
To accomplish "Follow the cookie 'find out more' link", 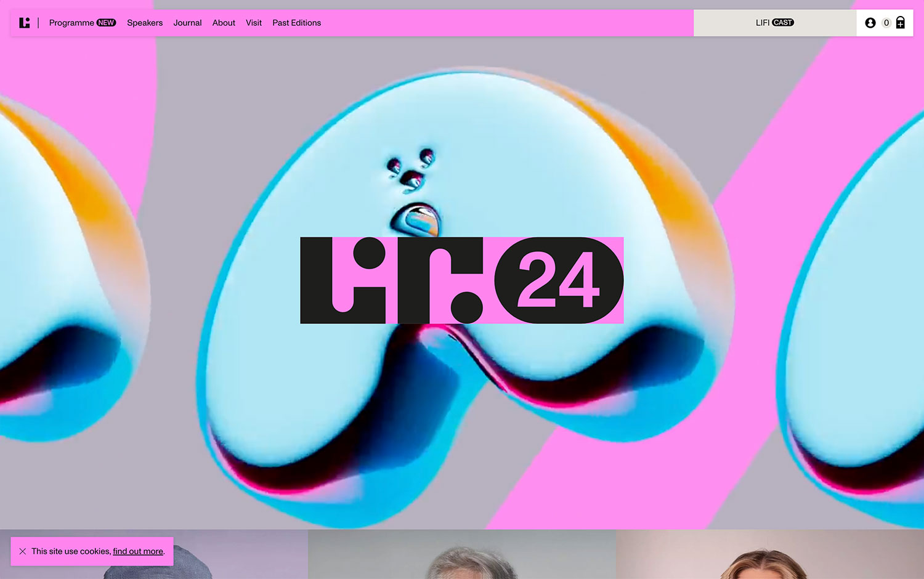I will point(138,551).
